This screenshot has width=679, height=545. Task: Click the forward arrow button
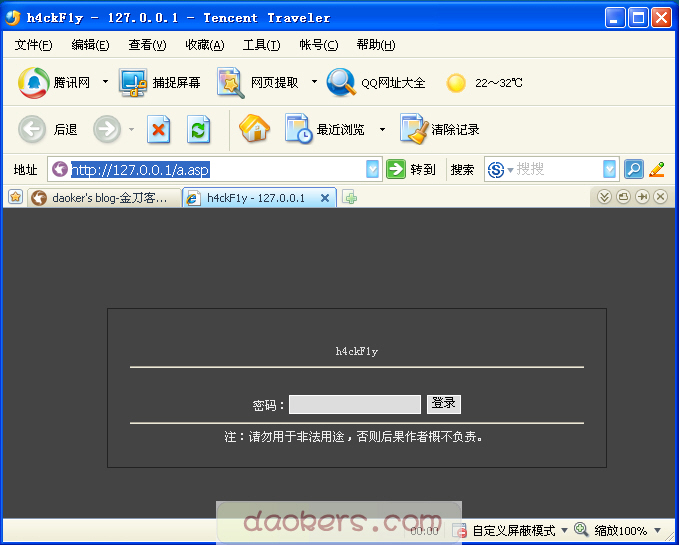coord(107,129)
